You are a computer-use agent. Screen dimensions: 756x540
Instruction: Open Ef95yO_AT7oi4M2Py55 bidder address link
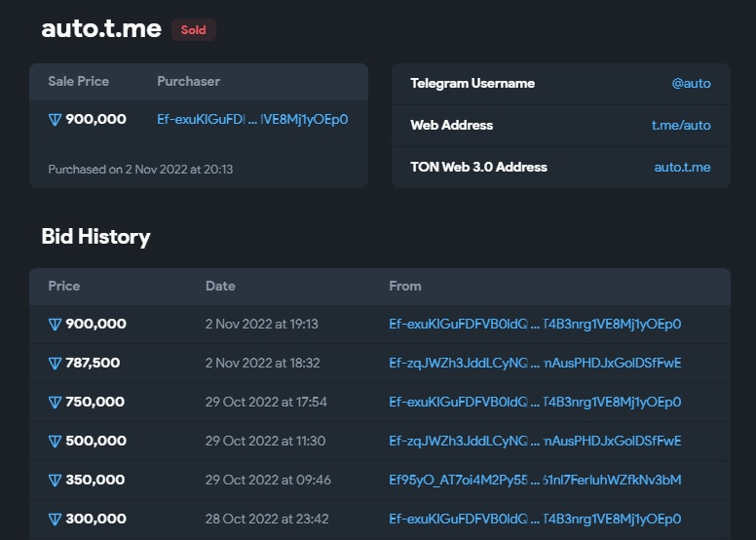tap(535, 481)
